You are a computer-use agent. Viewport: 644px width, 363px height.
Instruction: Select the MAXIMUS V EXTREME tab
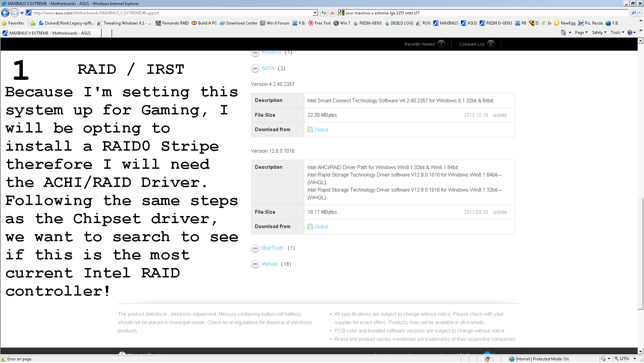[51, 33]
